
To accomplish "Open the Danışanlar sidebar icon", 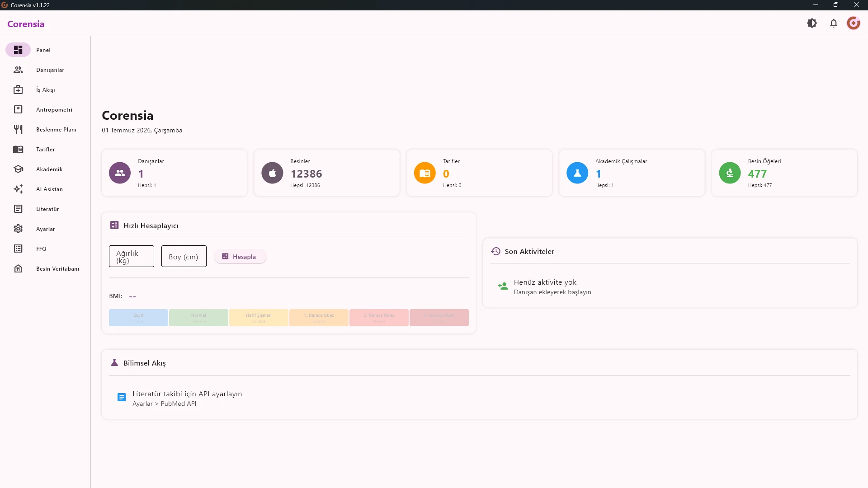I will 18,70.
